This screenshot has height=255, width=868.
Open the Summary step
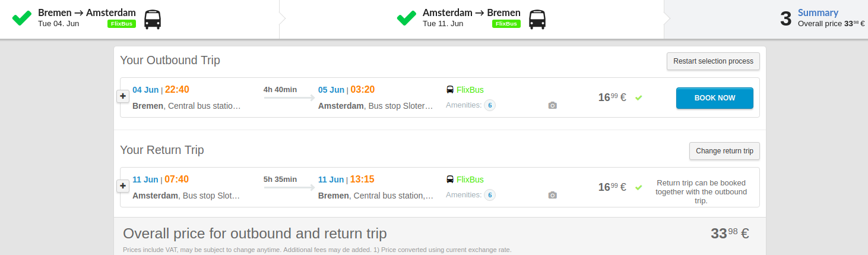coord(818,13)
